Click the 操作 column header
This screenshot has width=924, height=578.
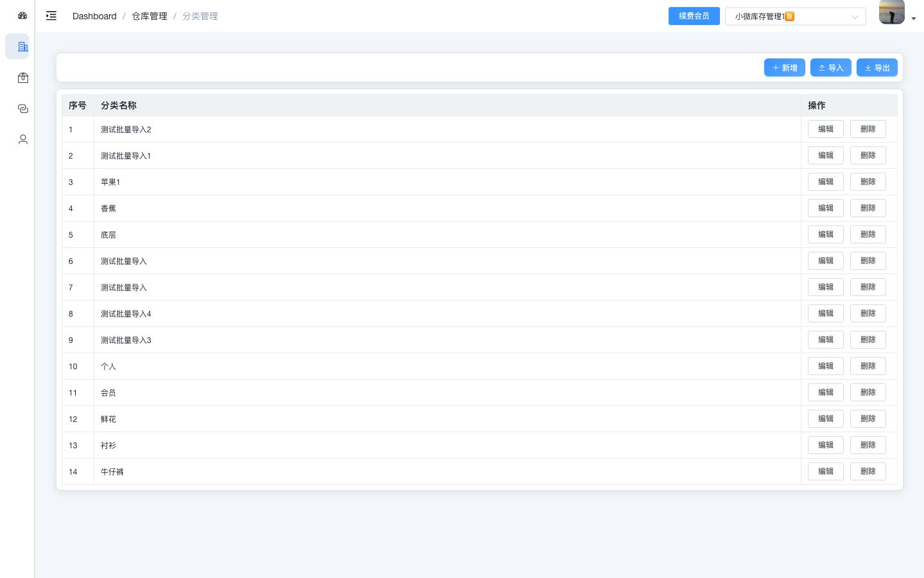849,105
